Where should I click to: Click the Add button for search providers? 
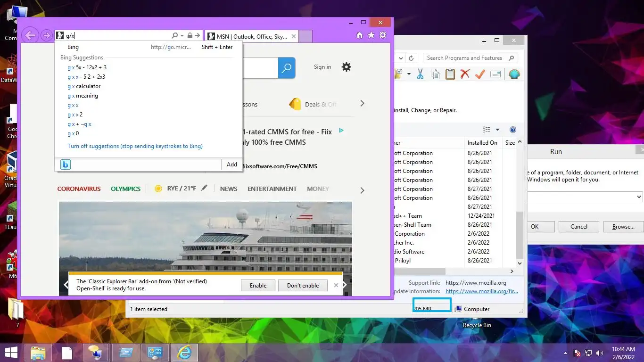click(232, 165)
